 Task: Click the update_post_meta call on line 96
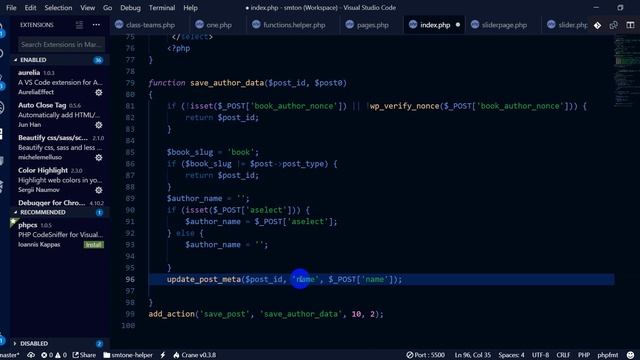(204, 279)
